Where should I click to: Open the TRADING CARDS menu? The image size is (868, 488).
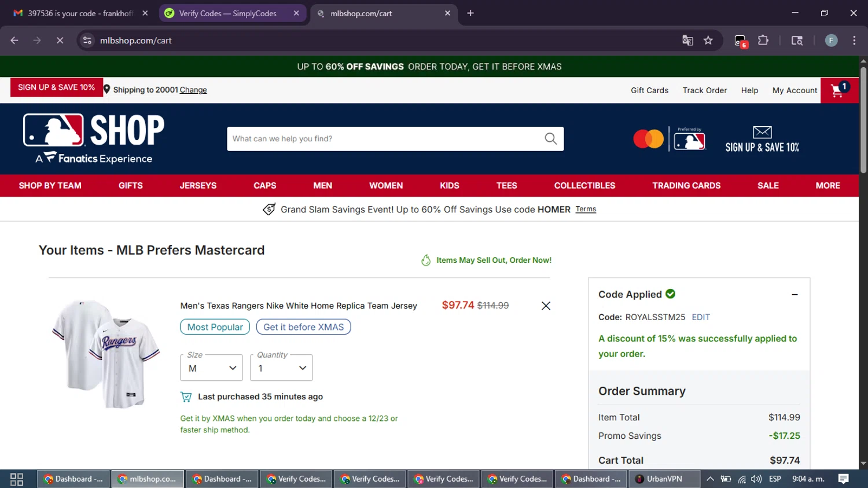pos(686,186)
